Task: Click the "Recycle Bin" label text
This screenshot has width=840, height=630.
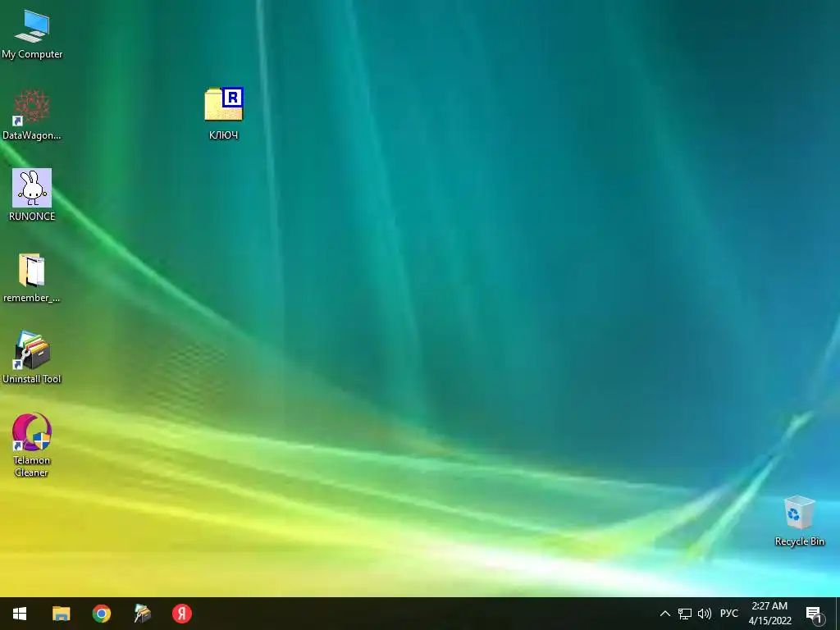Action: click(800, 541)
